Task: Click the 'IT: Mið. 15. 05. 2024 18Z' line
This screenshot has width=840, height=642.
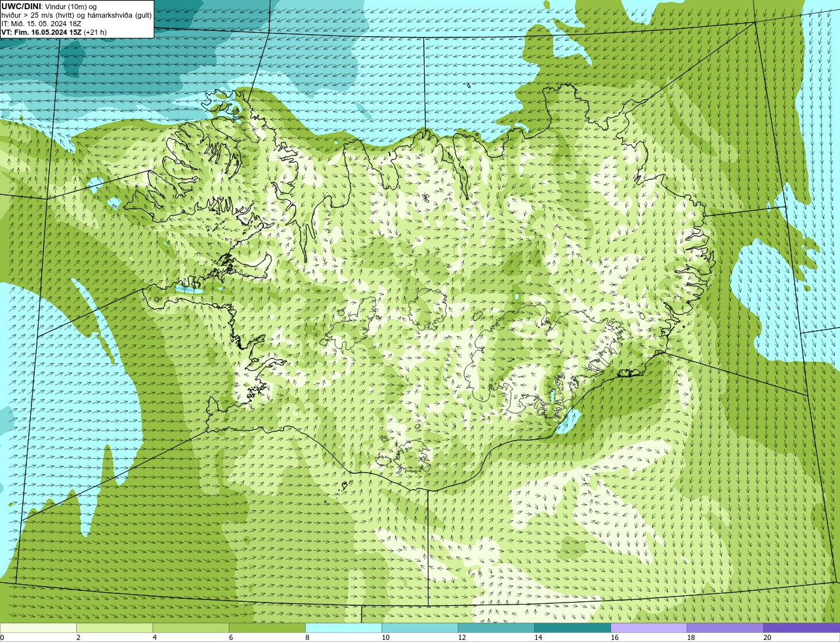Action: pos(41,24)
